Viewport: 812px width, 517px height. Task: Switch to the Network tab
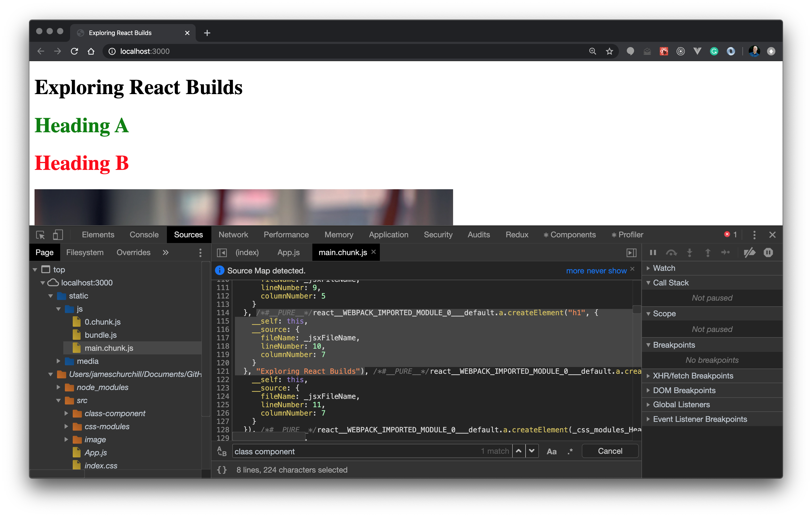pyautogui.click(x=233, y=235)
